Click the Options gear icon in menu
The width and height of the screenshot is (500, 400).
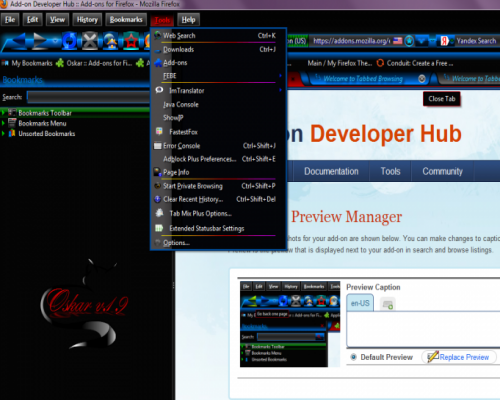coord(158,242)
